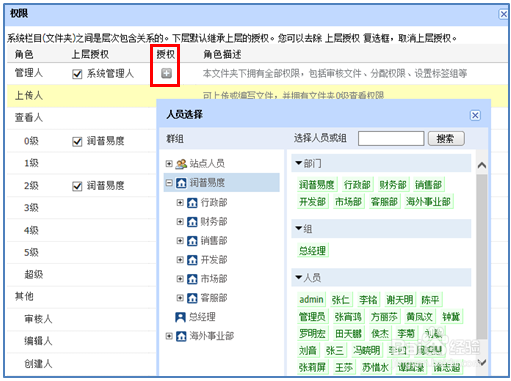Click the 市场部 house icon in tree
This screenshot has width=511, height=381.
pyautogui.click(x=192, y=279)
